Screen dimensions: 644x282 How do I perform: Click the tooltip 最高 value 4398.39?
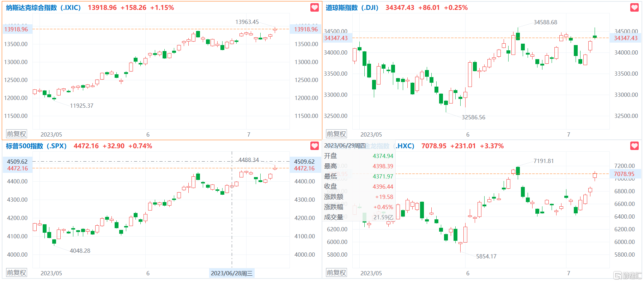pos(383,166)
